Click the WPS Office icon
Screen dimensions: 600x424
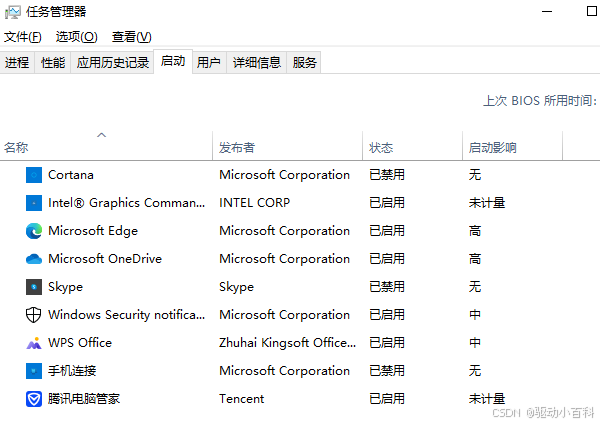[34, 343]
